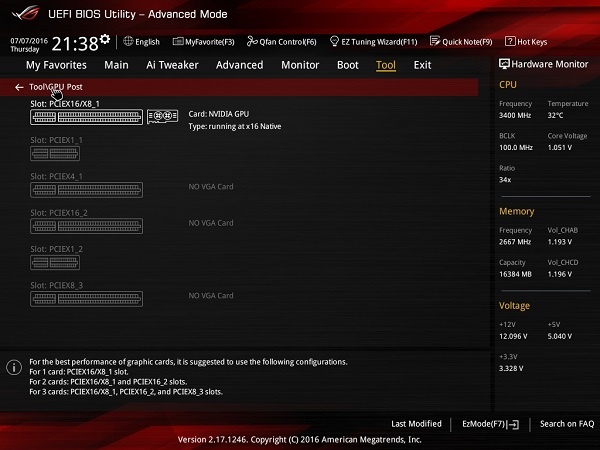This screenshot has height=450, width=600.
Task: Click the +5V value 5.040 V
Action: (x=560, y=336)
